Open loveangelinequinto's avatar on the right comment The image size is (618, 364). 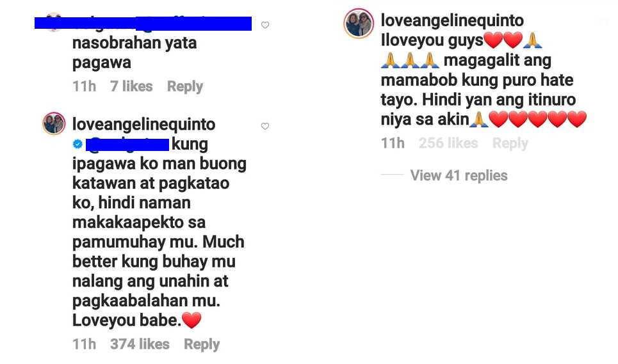[x=358, y=23]
